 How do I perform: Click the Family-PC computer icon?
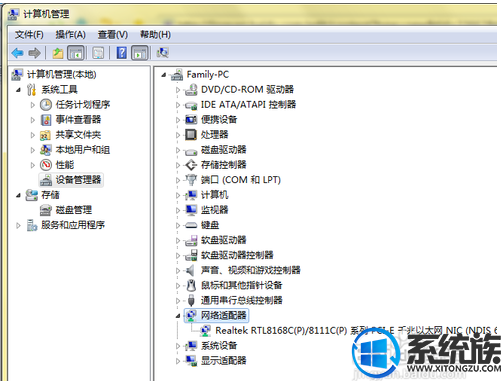(x=177, y=75)
